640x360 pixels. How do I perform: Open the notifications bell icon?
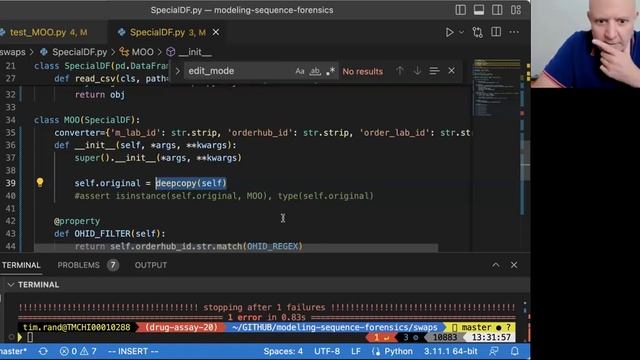(x=515, y=351)
